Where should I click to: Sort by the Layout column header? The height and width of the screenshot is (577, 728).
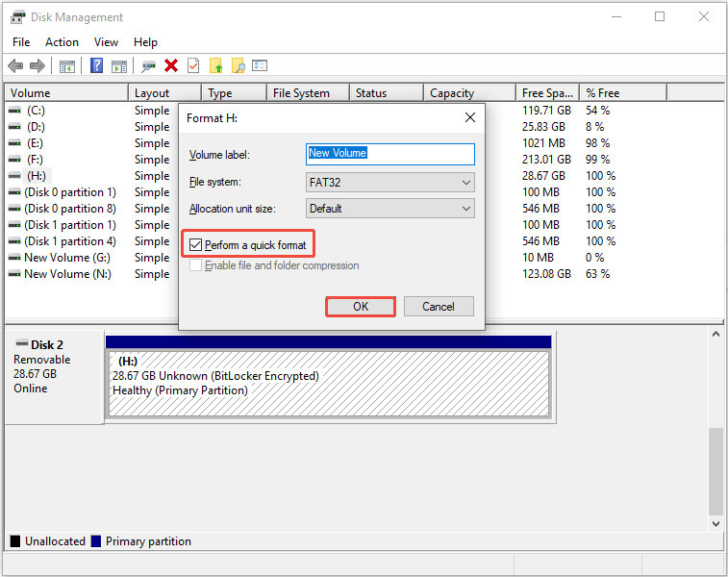tap(164, 93)
